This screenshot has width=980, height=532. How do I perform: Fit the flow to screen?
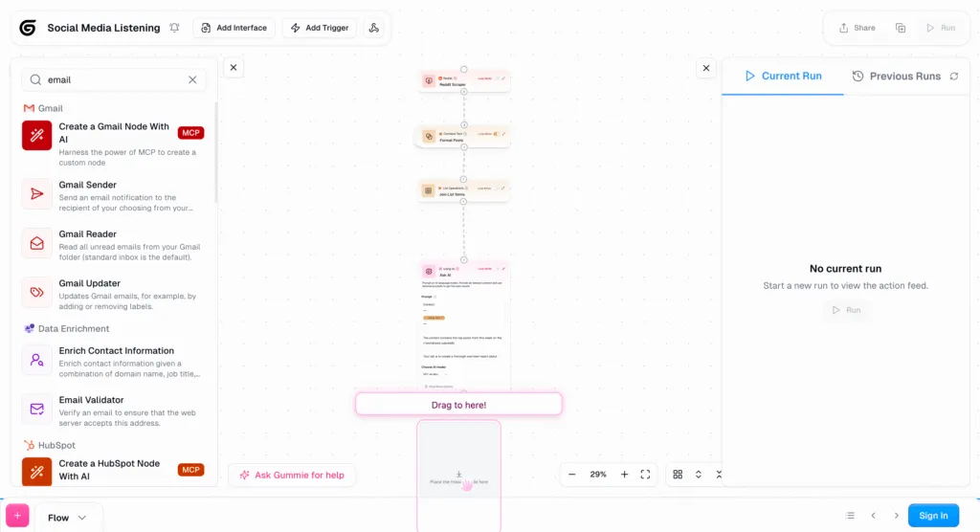click(645, 475)
